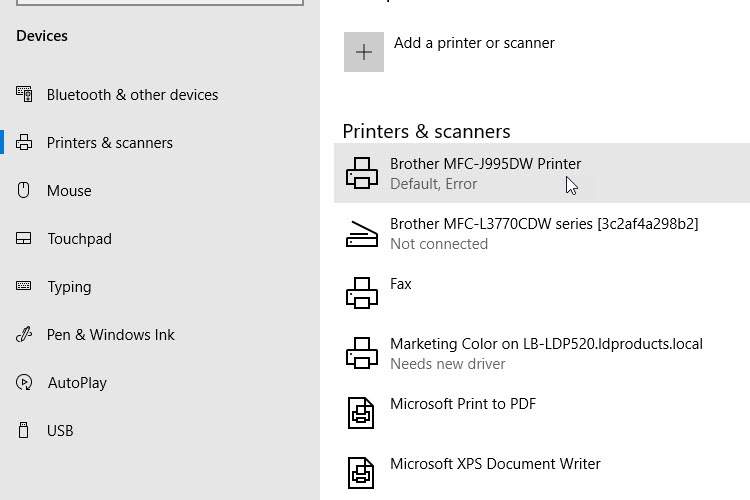Open Pen & Windows Ink settings
750x500 pixels.
(x=110, y=335)
